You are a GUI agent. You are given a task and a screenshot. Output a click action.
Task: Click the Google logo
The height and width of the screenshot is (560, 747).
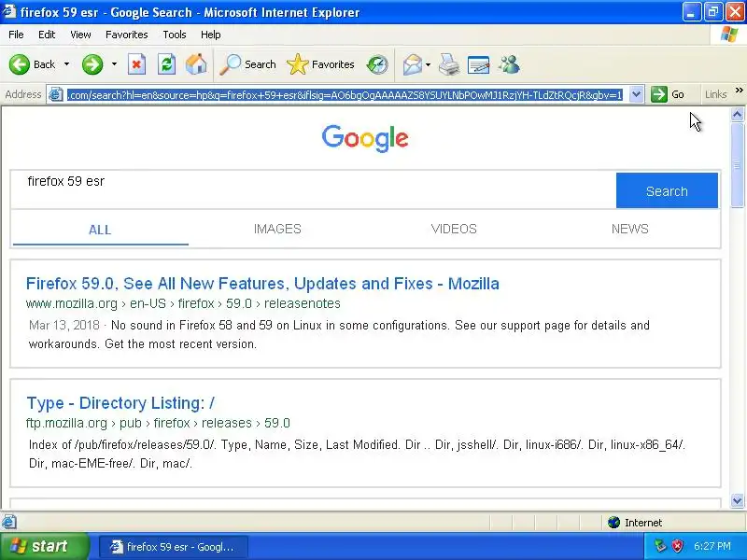point(365,138)
